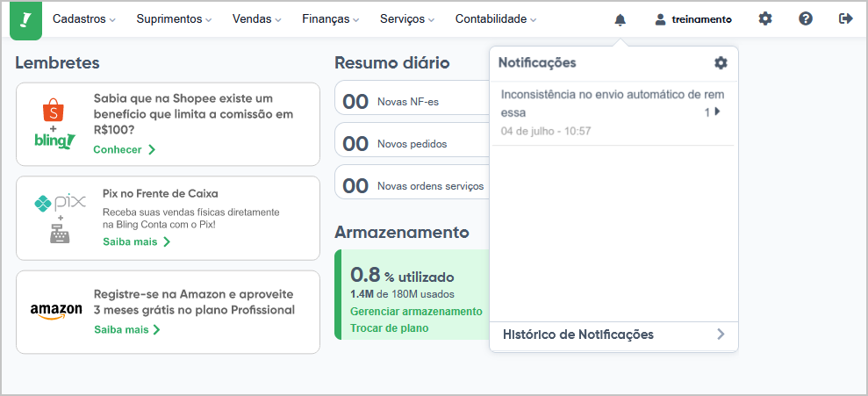Click the Pix no Frente de Caixa title
This screenshot has height=396, width=868.
point(160,194)
